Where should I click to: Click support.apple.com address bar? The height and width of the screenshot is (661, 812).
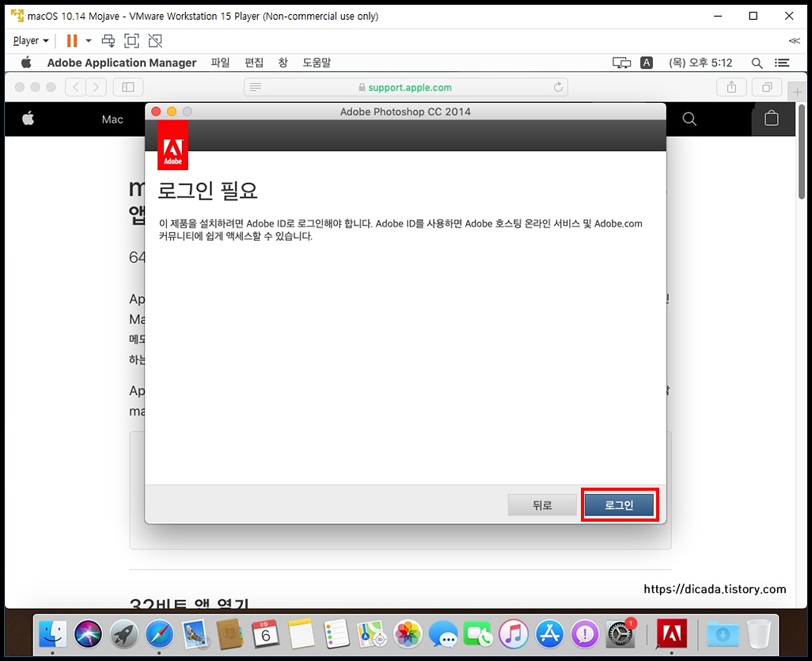coord(406,87)
